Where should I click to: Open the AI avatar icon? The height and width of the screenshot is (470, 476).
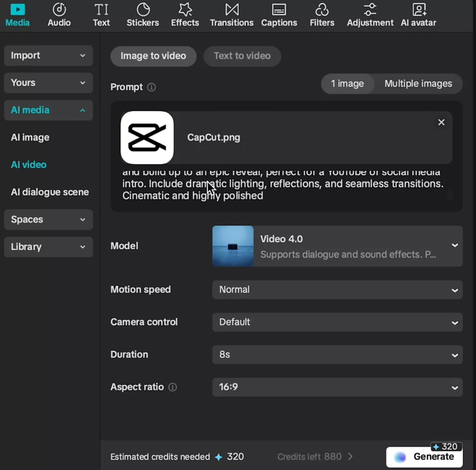[x=419, y=9]
